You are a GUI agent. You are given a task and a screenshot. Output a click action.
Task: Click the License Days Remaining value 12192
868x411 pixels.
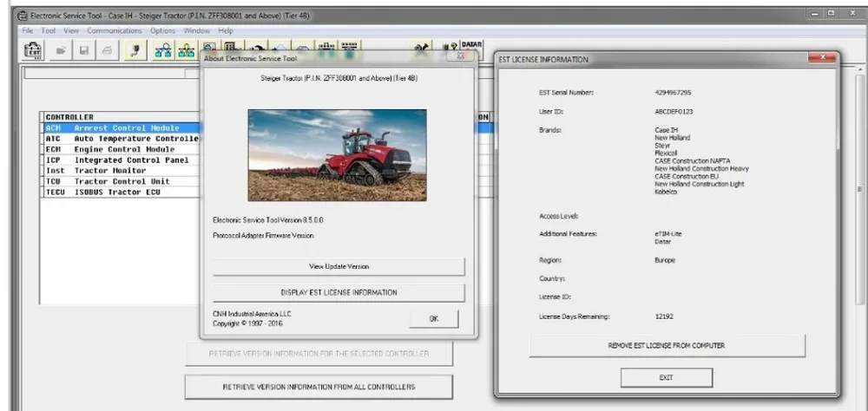[664, 317]
